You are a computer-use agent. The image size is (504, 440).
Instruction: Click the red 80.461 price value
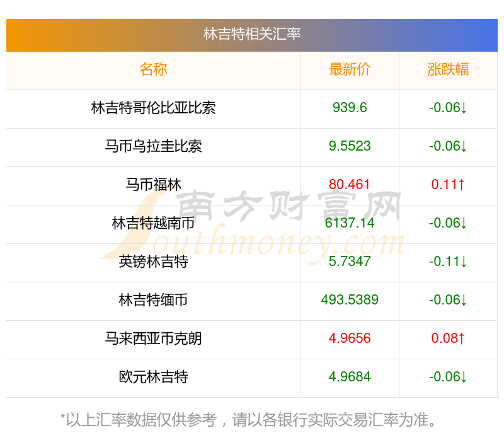pos(350,185)
